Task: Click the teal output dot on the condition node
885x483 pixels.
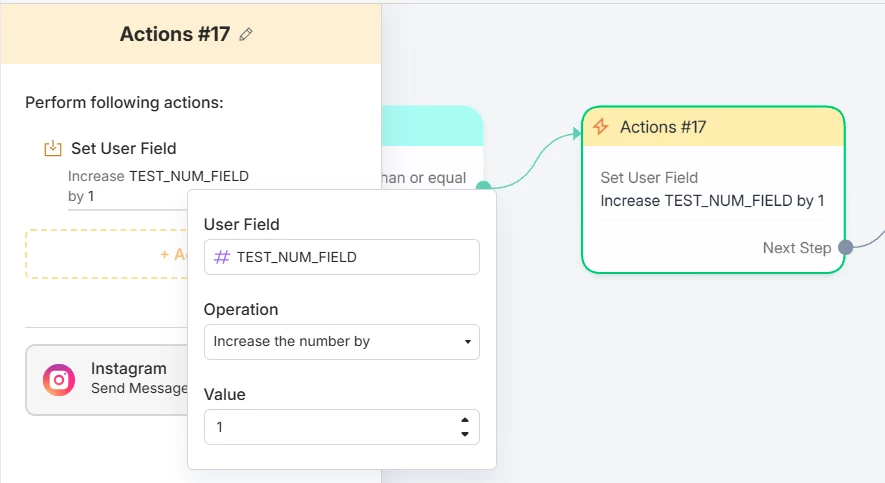Action: click(x=483, y=185)
